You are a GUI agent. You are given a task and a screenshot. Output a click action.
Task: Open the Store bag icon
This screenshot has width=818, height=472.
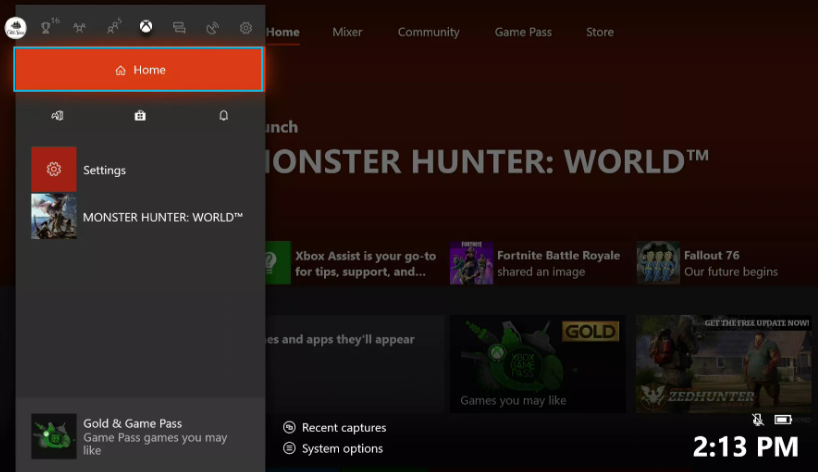(140, 115)
